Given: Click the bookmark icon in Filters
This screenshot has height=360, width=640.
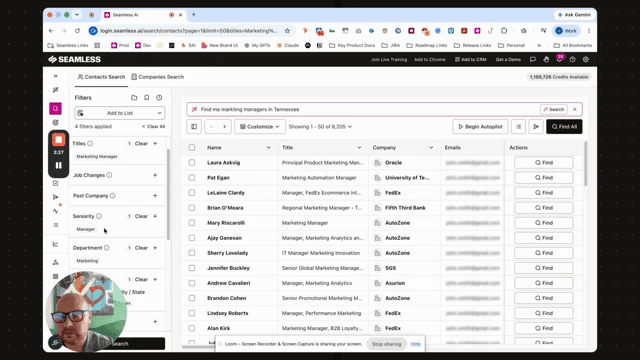Looking at the screenshot, I should 147,98.
